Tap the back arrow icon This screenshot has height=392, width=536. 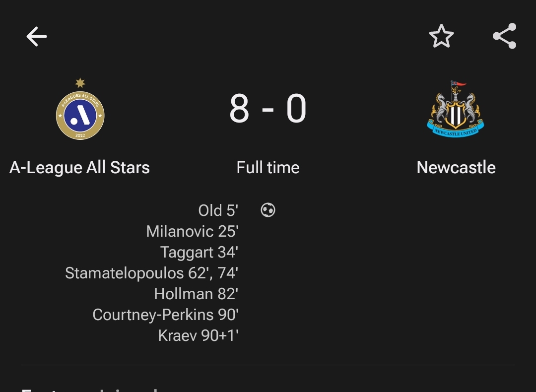(37, 37)
